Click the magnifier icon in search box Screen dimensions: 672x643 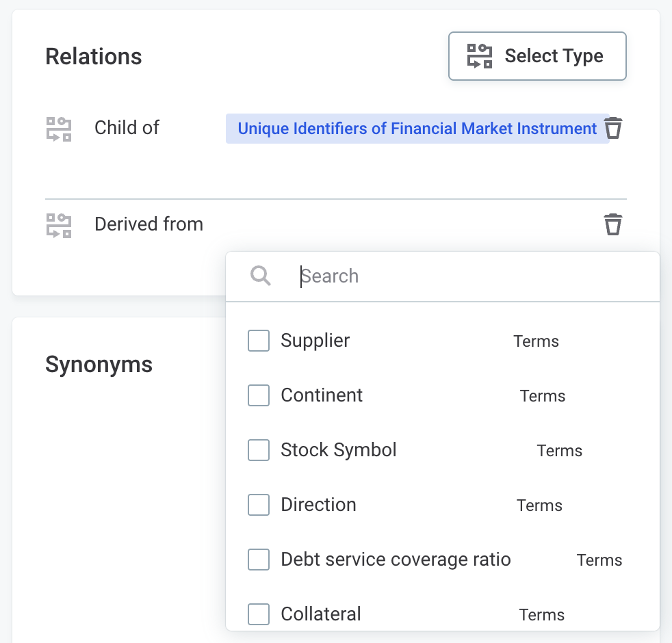point(261,276)
